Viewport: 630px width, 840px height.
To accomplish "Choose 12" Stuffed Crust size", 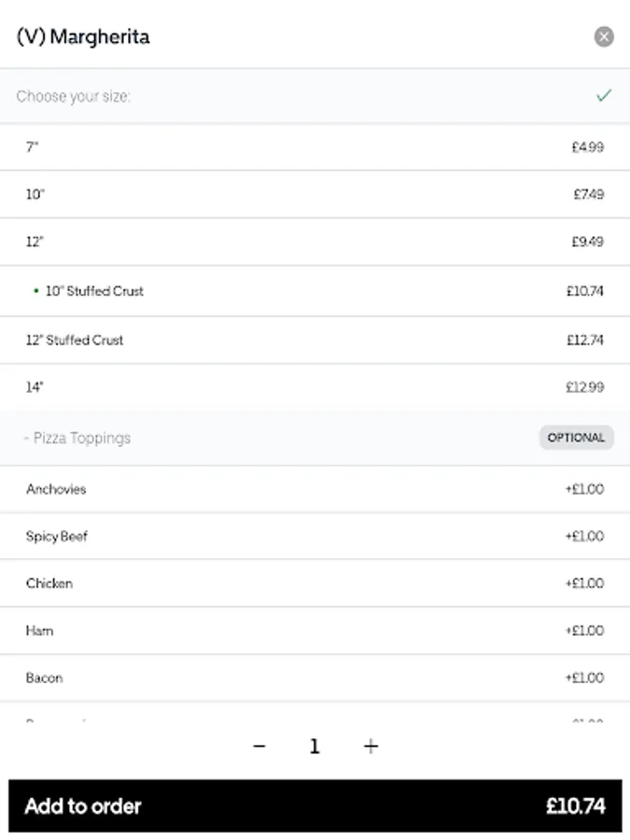I will coord(315,340).
